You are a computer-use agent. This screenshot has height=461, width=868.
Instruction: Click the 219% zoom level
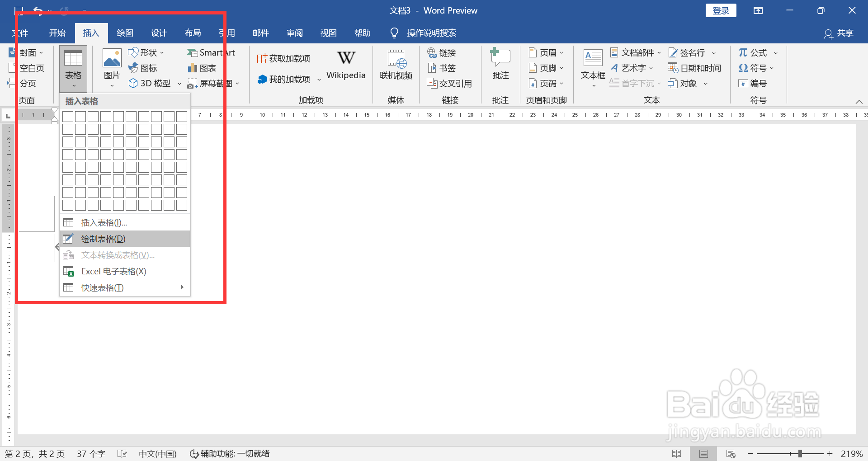pyautogui.click(x=852, y=454)
